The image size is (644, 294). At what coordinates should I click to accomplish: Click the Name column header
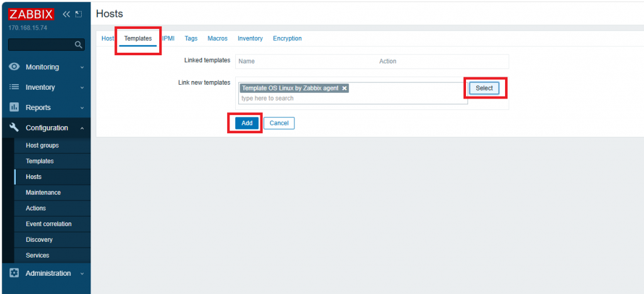click(x=247, y=61)
